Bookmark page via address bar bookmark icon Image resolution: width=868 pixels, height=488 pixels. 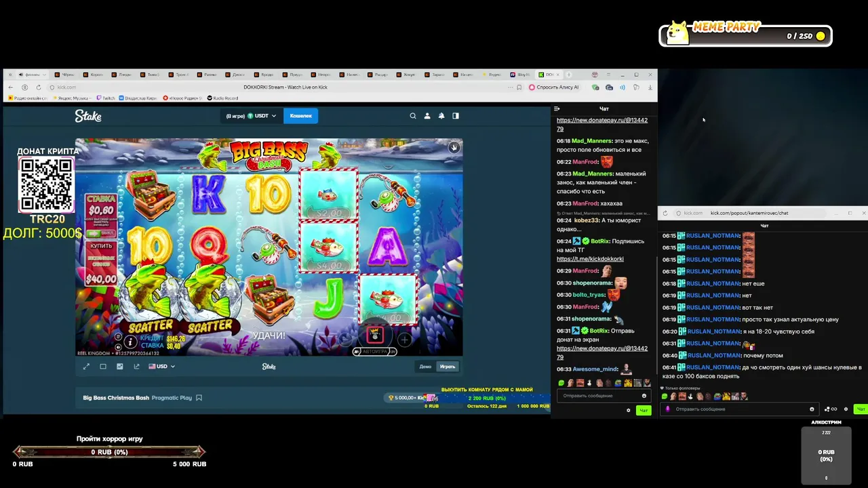coord(519,87)
